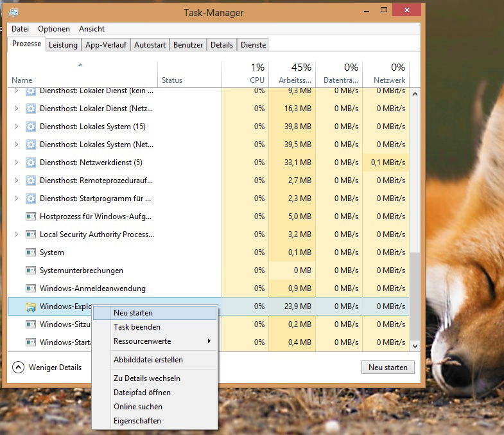Open the Optionen menu

tap(54, 29)
